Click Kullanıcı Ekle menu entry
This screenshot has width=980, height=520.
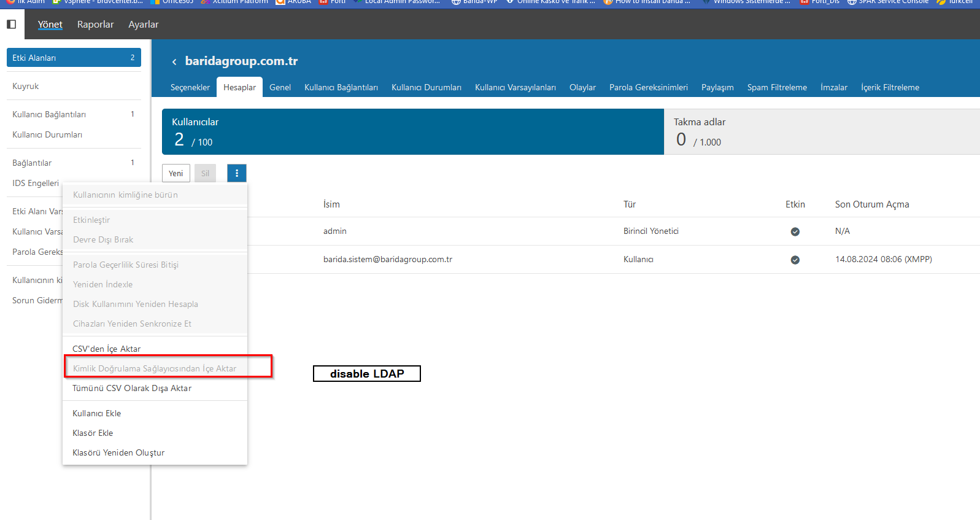[97, 413]
